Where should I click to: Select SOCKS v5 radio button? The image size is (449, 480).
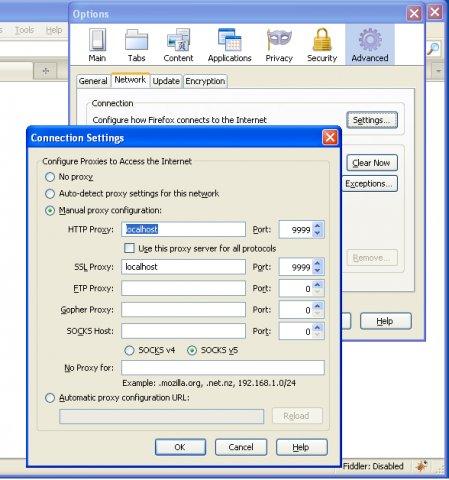pyautogui.click(x=192, y=350)
